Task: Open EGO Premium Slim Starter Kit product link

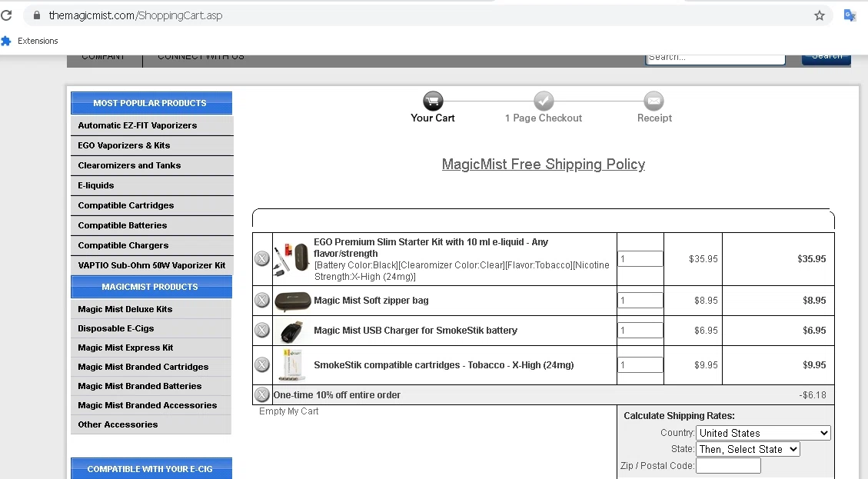Action: pyautogui.click(x=431, y=248)
